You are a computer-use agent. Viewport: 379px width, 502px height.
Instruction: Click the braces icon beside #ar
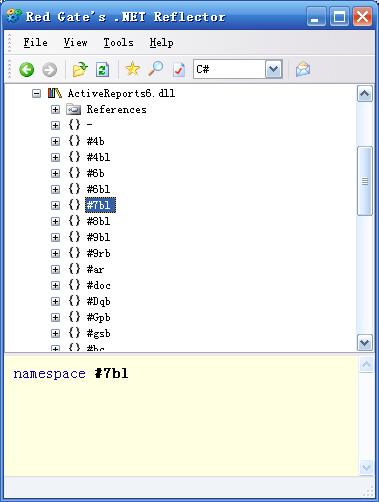[x=74, y=269]
